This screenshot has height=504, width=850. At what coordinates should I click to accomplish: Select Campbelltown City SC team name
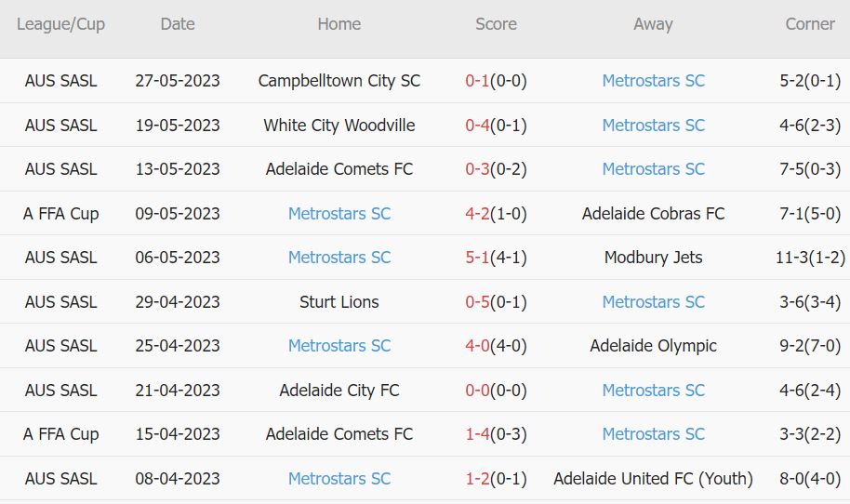tap(339, 81)
